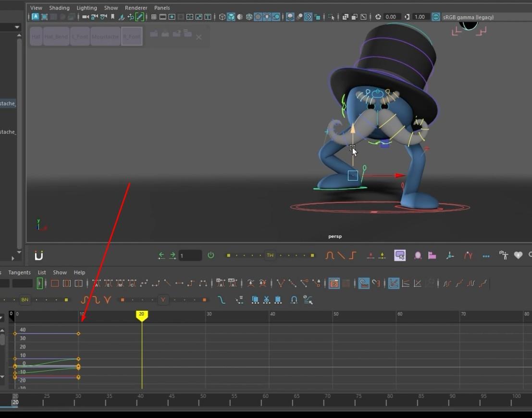
Task: Toggle the film gate icon
Action: pos(163,17)
